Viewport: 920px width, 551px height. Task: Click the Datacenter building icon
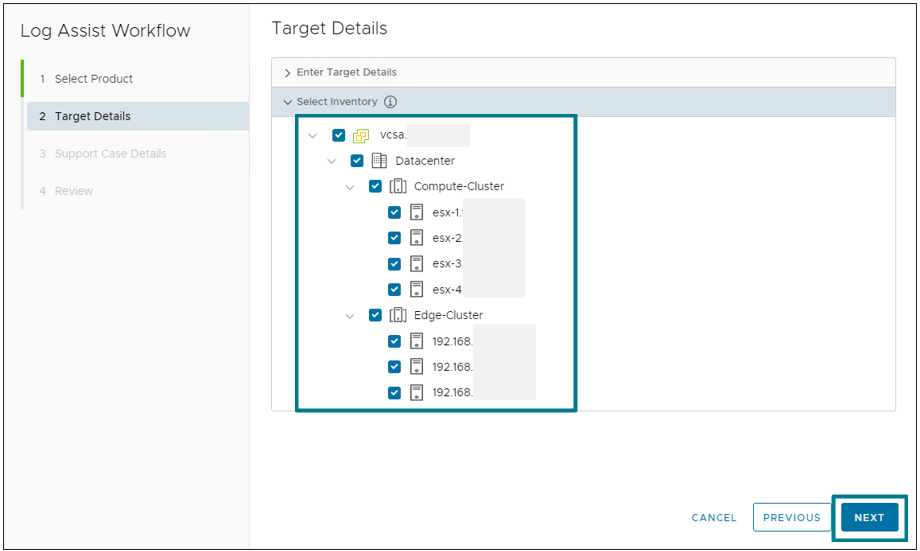379,161
